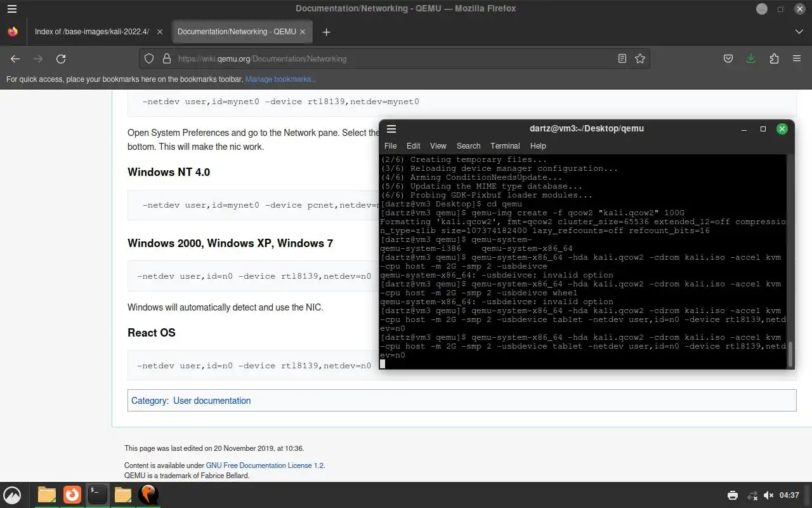Toggle reader view for this page
This screenshot has width=812, height=508.
(622, 58)
